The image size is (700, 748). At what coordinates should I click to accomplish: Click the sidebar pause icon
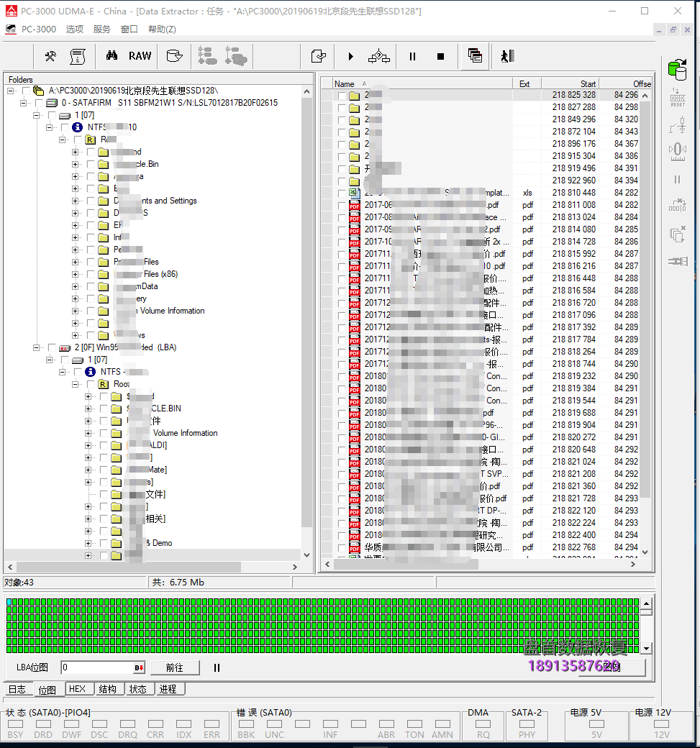[678, 179]
